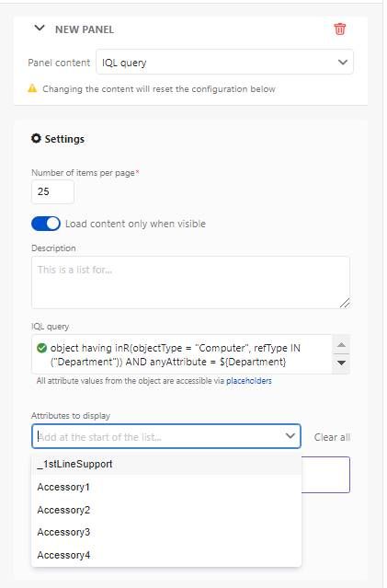
Task: Open the placeholders link
Action: pyautogui.click(x=249, y=381)
